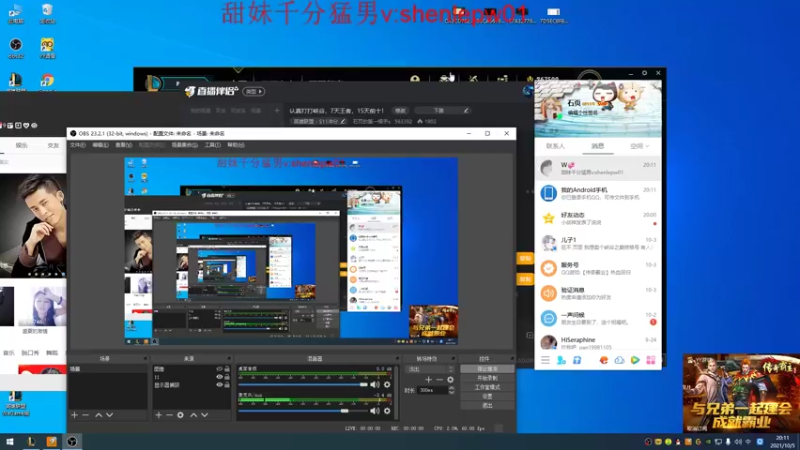Open QQ pink app grid icon
The image size is (800, 450).
(651, 360)
